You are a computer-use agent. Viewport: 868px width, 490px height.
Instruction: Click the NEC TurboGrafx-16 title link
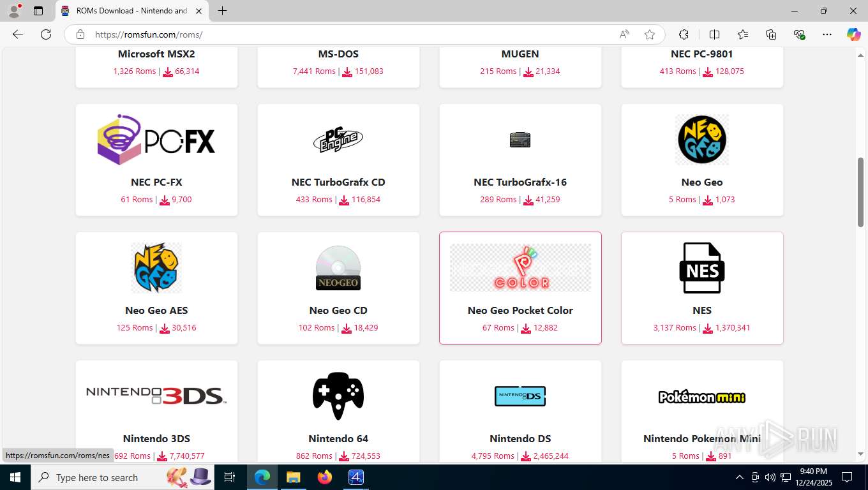click(x=520, y=182)
